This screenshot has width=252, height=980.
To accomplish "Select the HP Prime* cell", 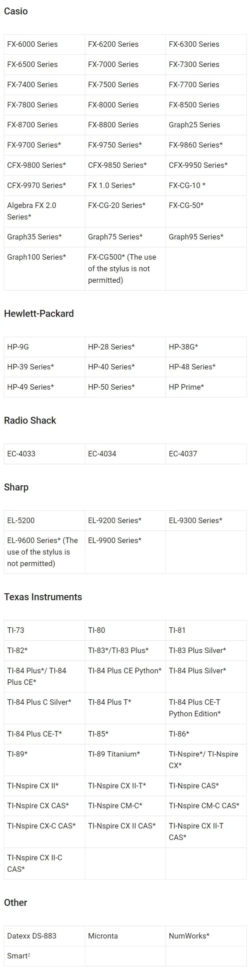I will pyautogui.click(x=206, y=387).
